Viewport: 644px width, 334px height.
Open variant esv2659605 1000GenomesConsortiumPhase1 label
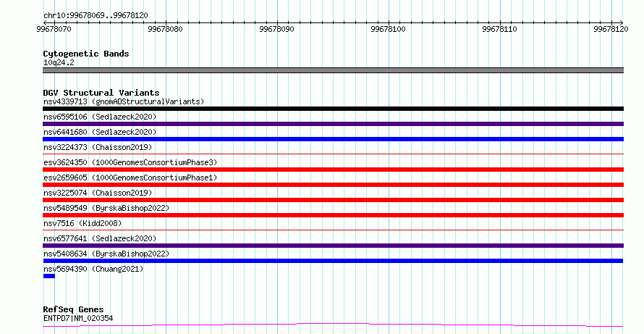pos(130,178)
